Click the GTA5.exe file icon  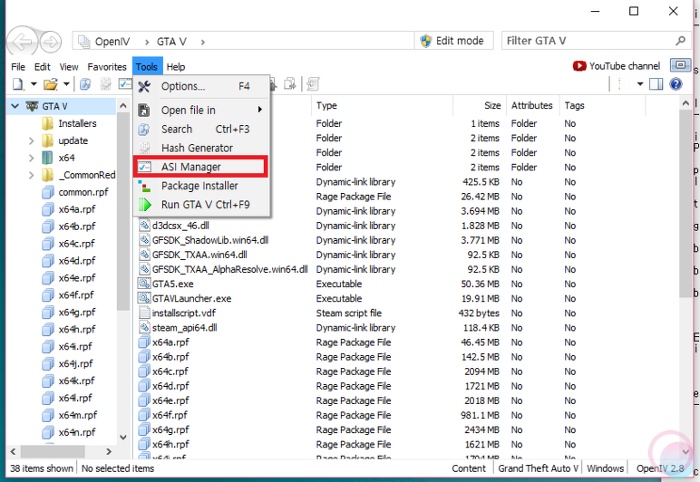click(x=144, y=284)
